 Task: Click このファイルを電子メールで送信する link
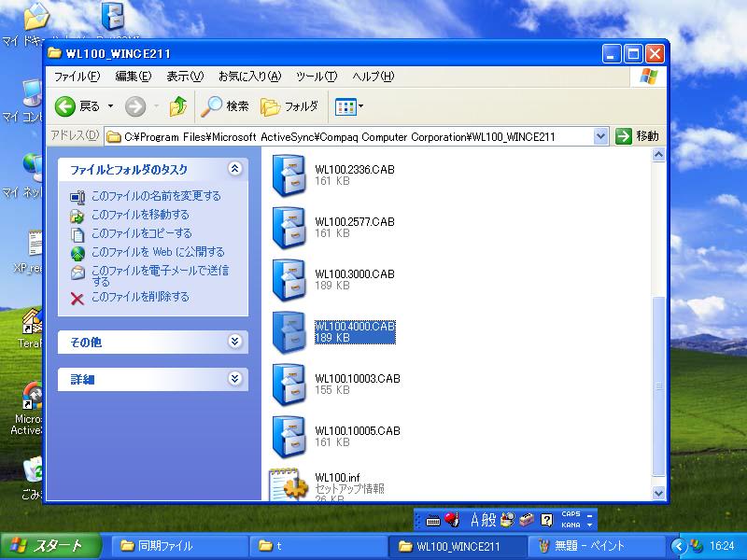pos(160,275)
